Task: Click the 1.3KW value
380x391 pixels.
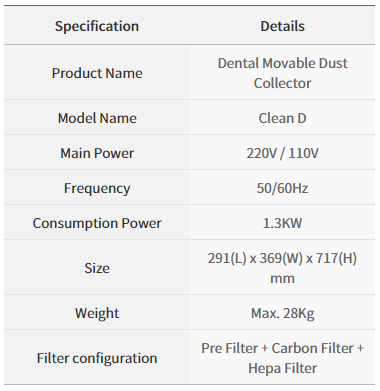Action: (x=282, y=223)
